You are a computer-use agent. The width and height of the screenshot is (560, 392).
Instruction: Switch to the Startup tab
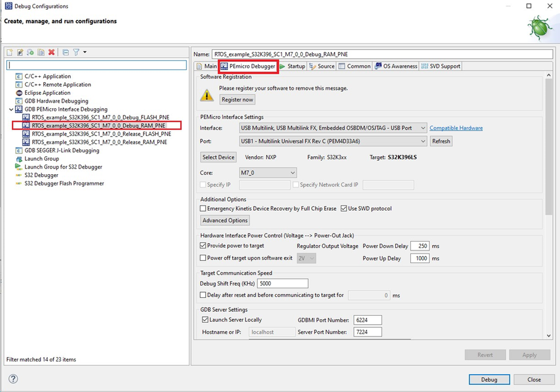click(293, 66)
